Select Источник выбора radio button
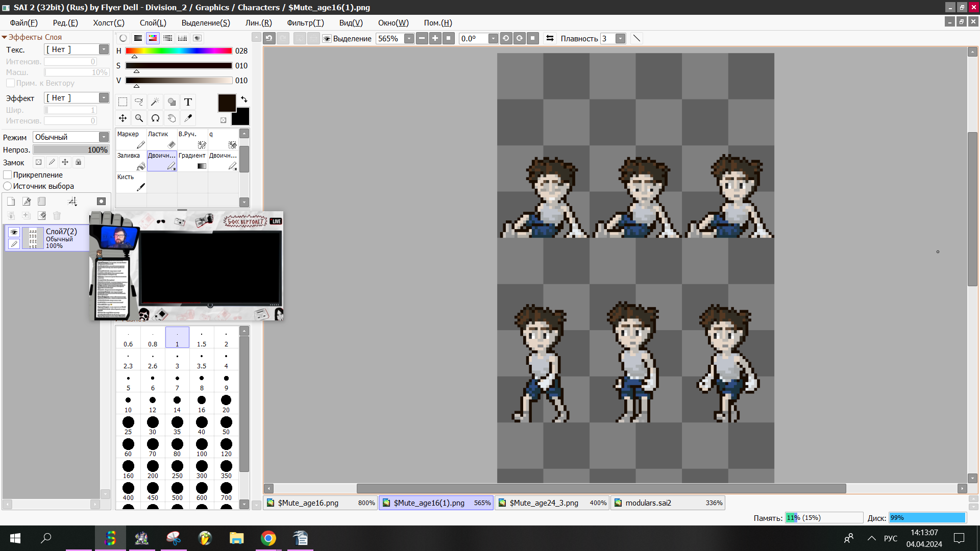The height and width of the screenshot is (551, 980). pyautogui.click(x=8, y=186)
